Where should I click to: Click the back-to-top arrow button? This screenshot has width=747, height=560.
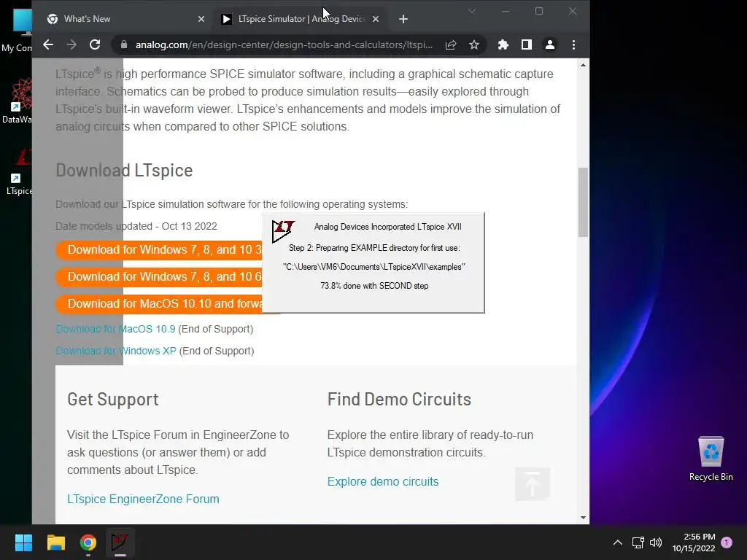tap(532, 484)
